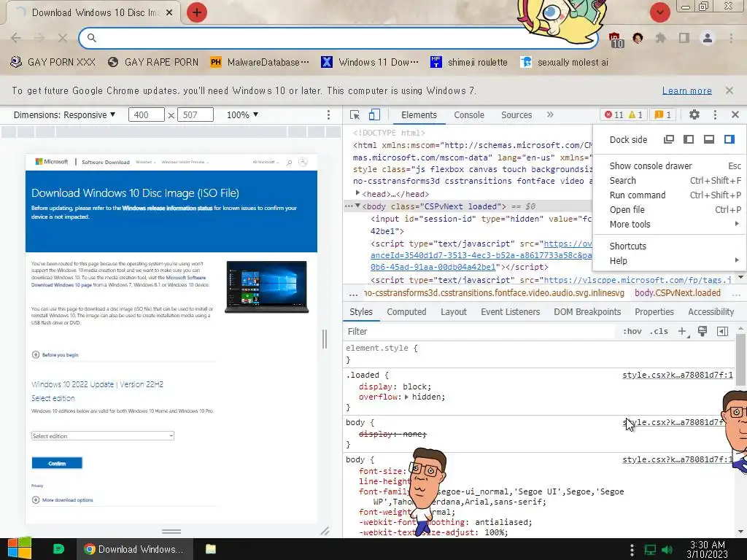Open the Event Listeners tab

[x=510, y=312]
